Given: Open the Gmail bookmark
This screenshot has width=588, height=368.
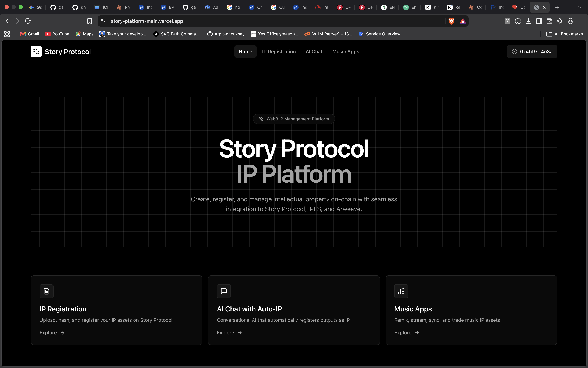Looking at the screenshot, I should point(30,34).
